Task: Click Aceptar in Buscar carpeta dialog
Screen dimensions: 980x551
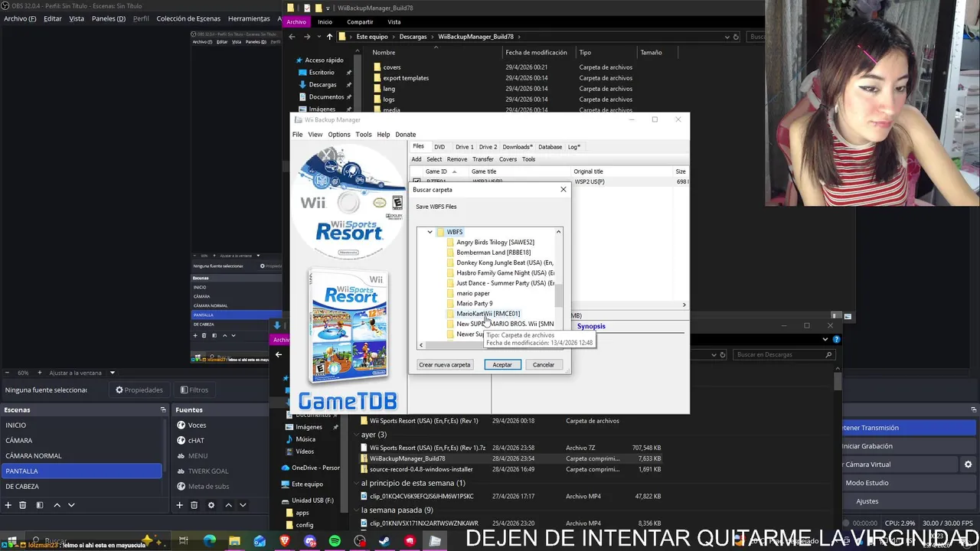Action: pyautogui.click(x=502, y=365)
